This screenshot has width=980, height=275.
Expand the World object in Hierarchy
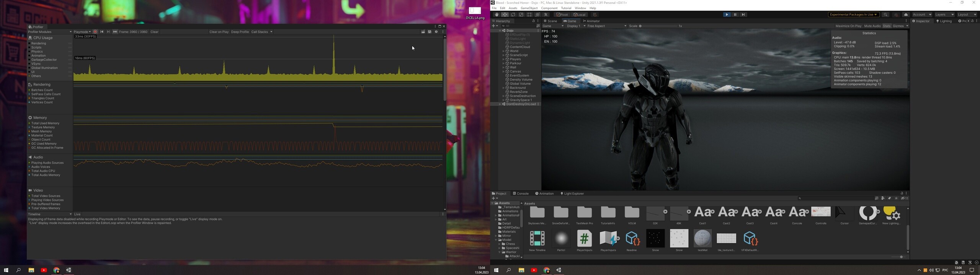503,51
